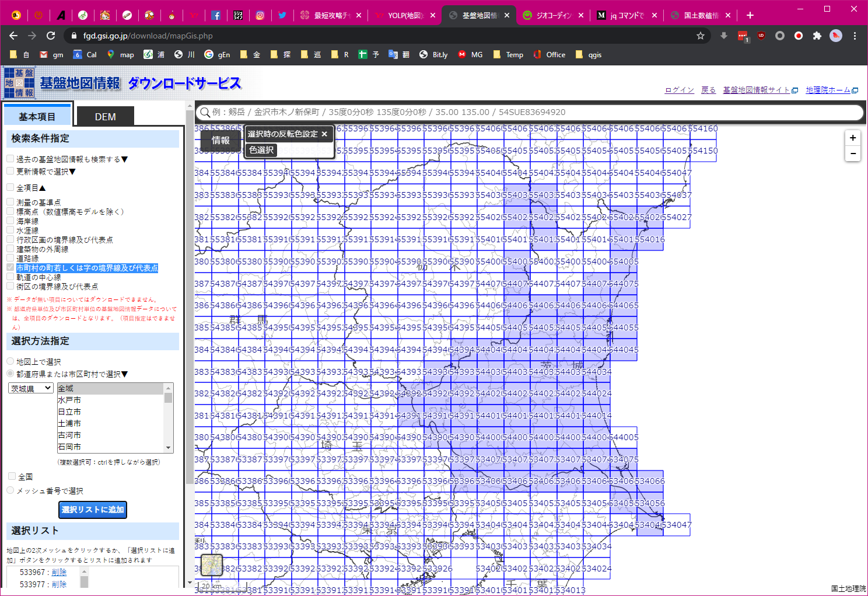This screenshot has height=596, width=868.
Task: Click the browser reload icon
Action: pos(51,36)
